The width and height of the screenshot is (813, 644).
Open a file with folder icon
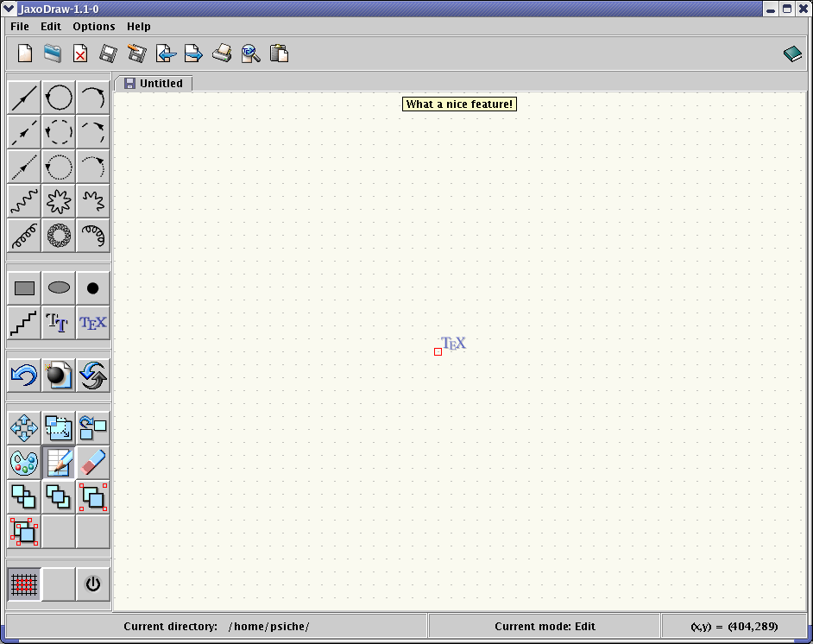pyautogui.click(x=53, y=54)
